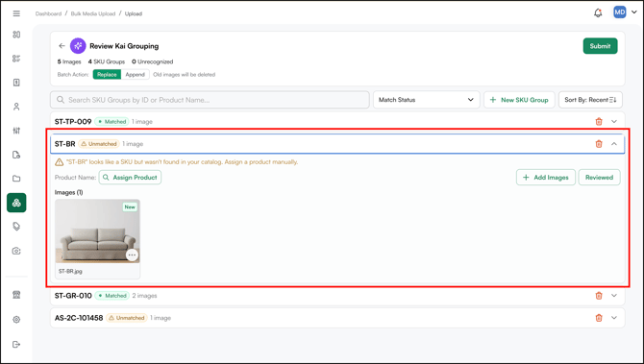Collapse the ST-BR group
The image size is (644, 364).
point(614,144)
